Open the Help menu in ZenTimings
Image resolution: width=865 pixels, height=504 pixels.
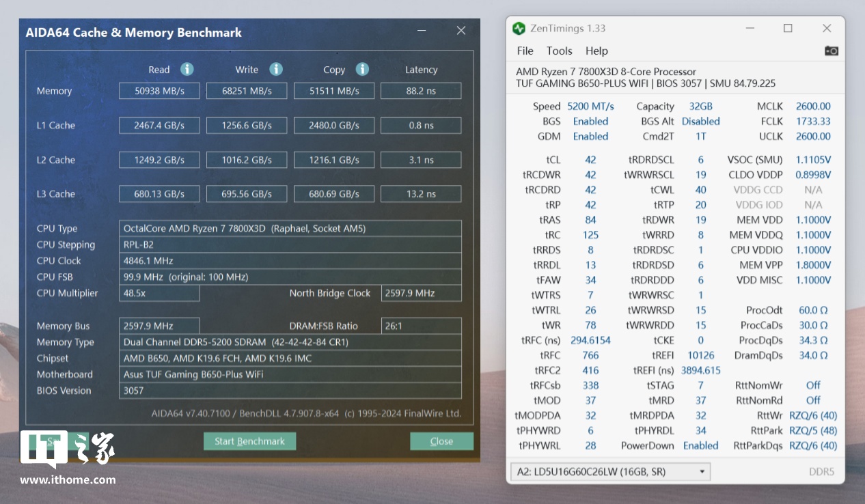pos(596,51)
